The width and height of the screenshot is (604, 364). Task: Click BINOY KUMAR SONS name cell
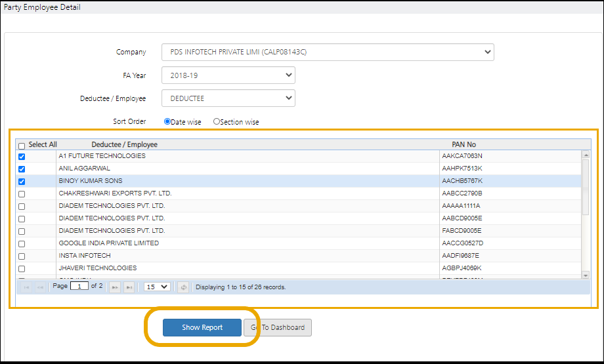[x=248, y=181]
